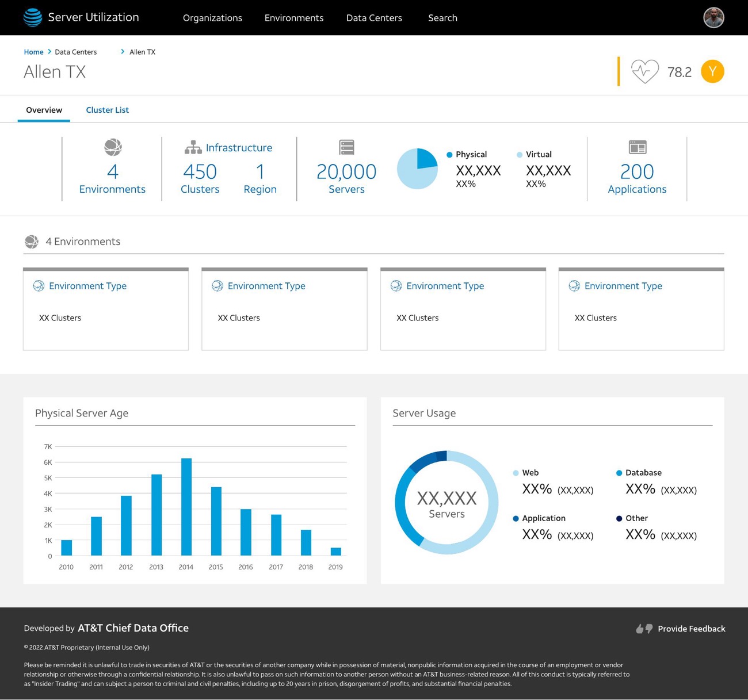748x700 pixels.
Task: Click the Provide Feedback link
Action: click(x=691, y=629)
